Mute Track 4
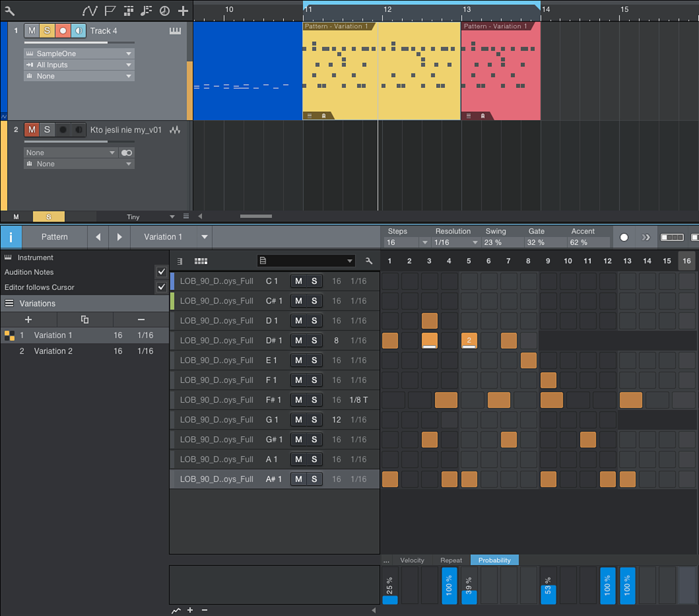Image resolution: width=699 pixels, height=616 pixels. click(x=32, y=30)
